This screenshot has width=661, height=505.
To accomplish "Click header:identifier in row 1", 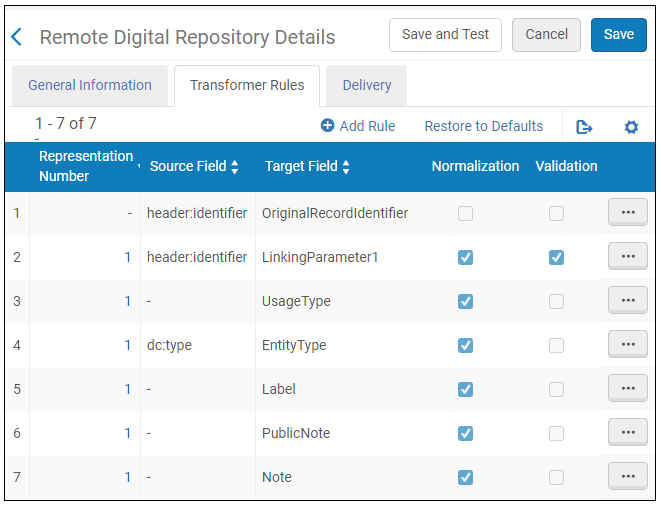I will tap(197, 213).
